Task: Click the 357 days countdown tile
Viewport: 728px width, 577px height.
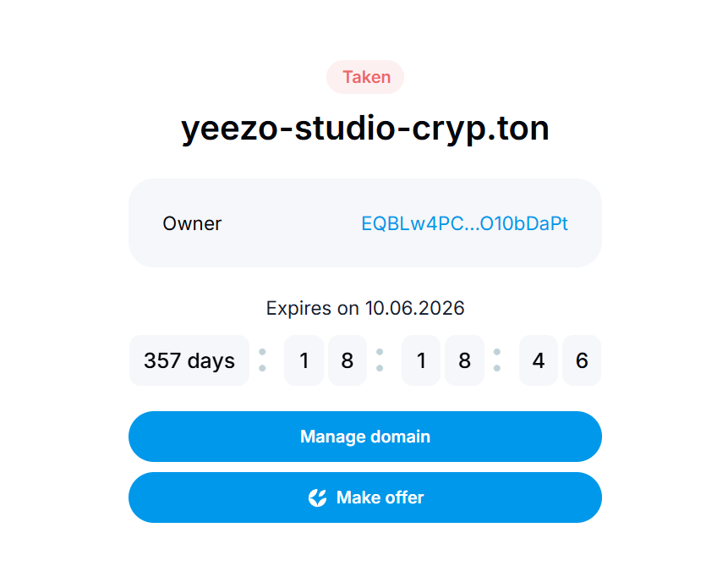Action: [x=189, y=360]
